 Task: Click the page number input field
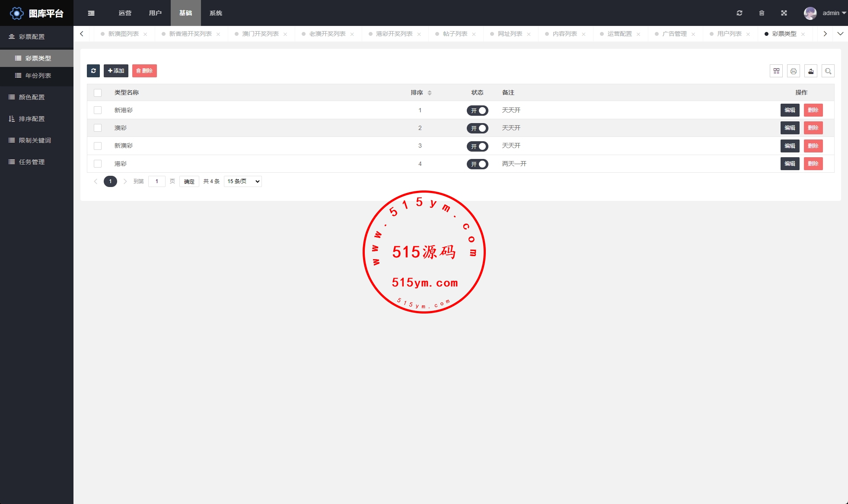[157, 181]
